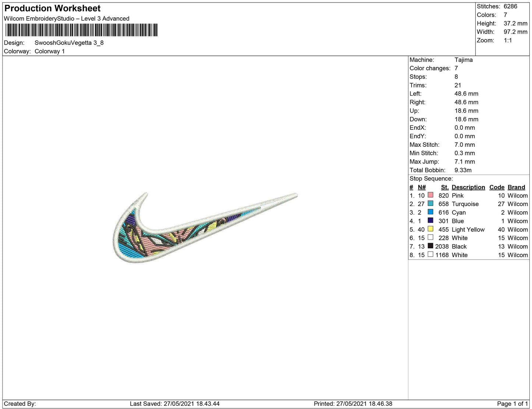Click the Color changes label
Screen dimensions: 532x409
pyautogui.click(x=430, y=68)
